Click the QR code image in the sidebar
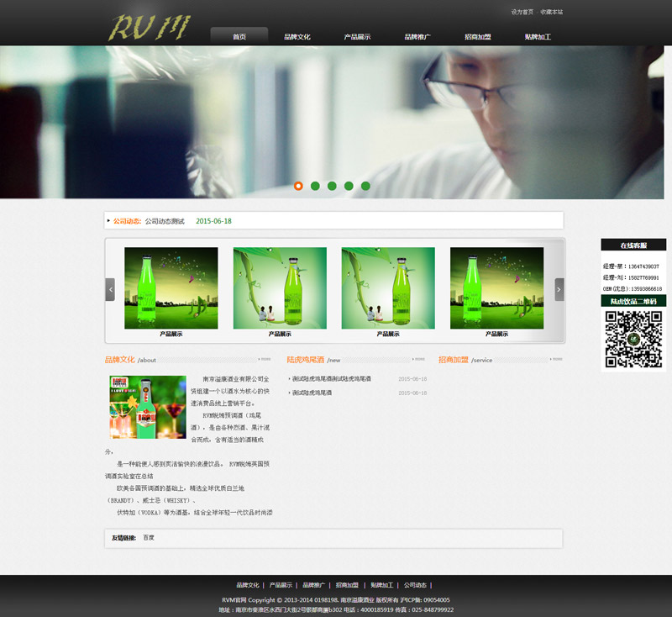 click(x=633, y=339)
